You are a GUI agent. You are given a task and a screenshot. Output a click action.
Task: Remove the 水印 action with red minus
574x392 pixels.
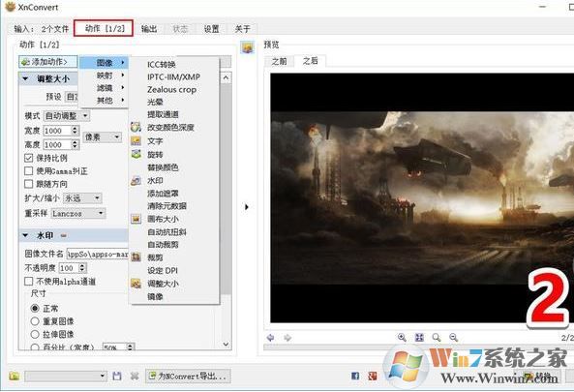(63, 236)
